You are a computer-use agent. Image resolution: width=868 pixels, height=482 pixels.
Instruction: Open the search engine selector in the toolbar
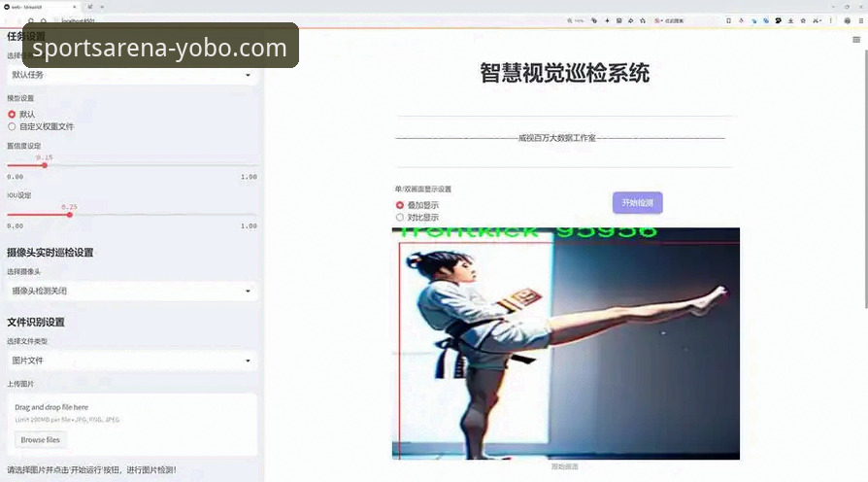[x=658, y=20]
